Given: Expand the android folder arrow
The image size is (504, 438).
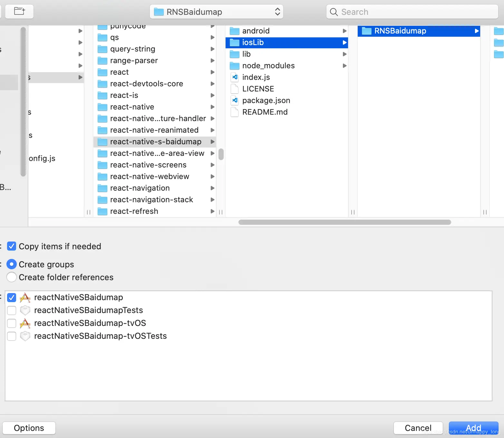Looking at the screenshot, I should (x=344, y=31).
